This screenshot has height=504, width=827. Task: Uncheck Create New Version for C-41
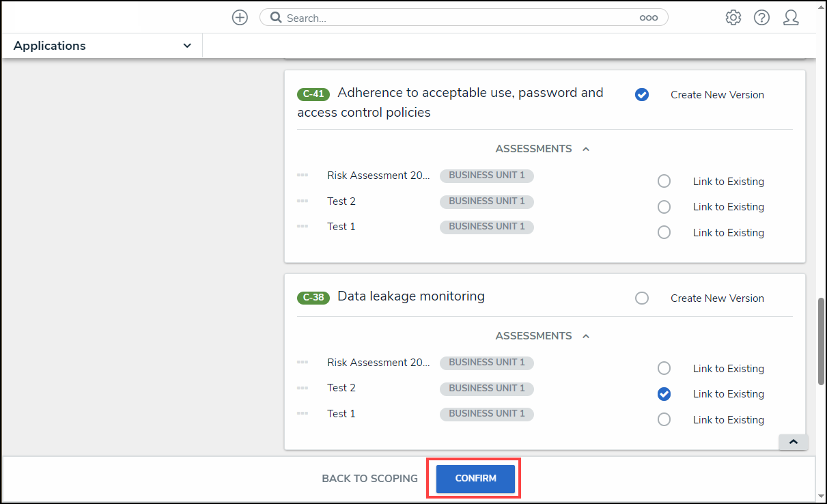tap(642, 95)
